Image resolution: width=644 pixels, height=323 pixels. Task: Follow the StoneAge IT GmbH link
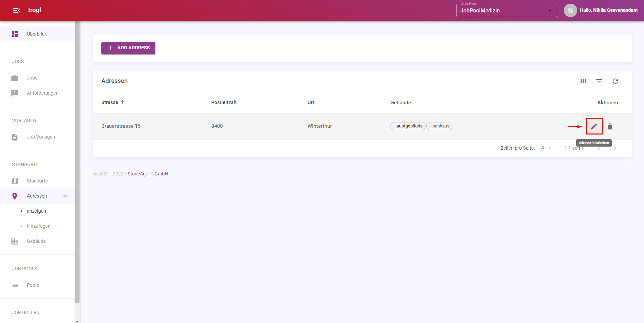(148, 174)
